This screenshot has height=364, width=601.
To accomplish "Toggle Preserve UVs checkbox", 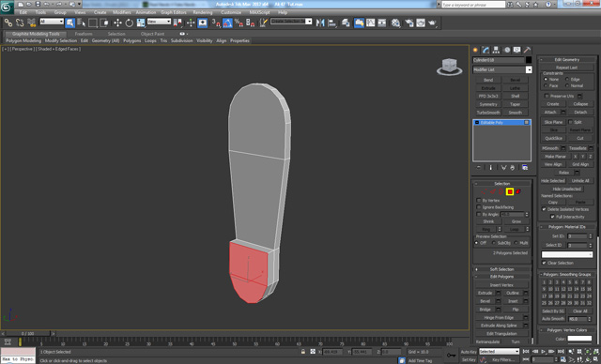I will coord(547,96).
